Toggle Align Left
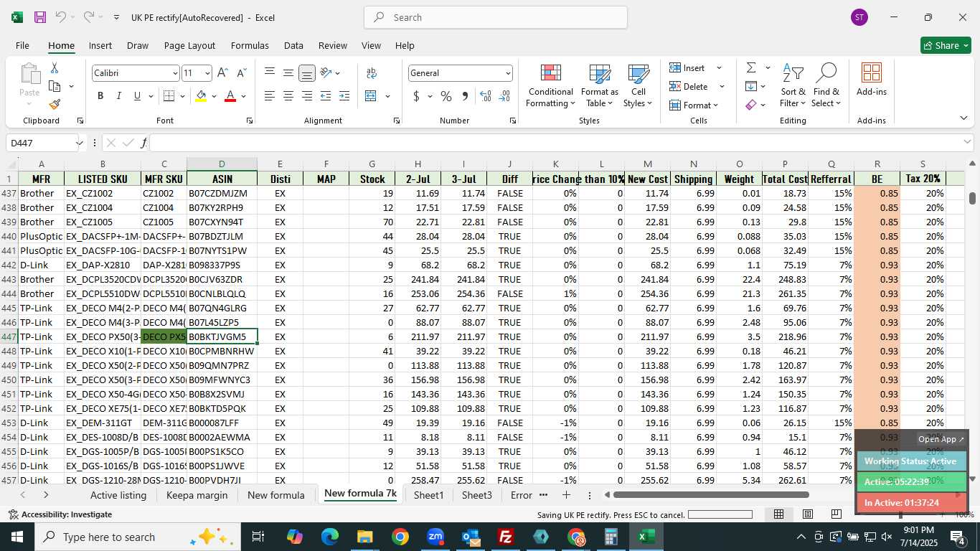Screen dimensions: 980x551 pos(270,96)
